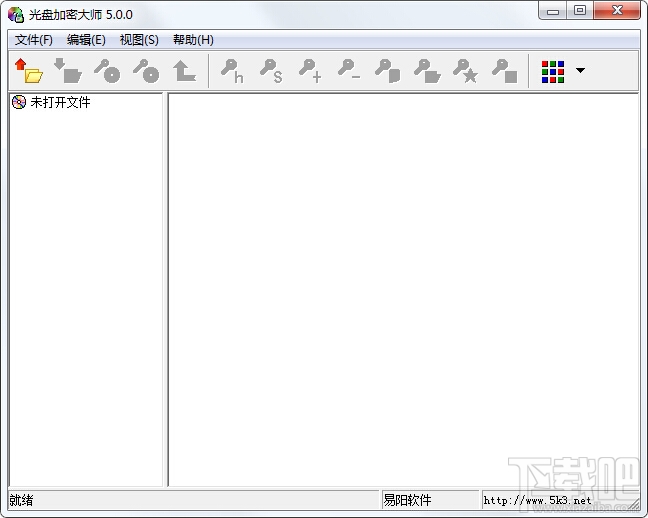Click the key with folder icon

(427, 71)
